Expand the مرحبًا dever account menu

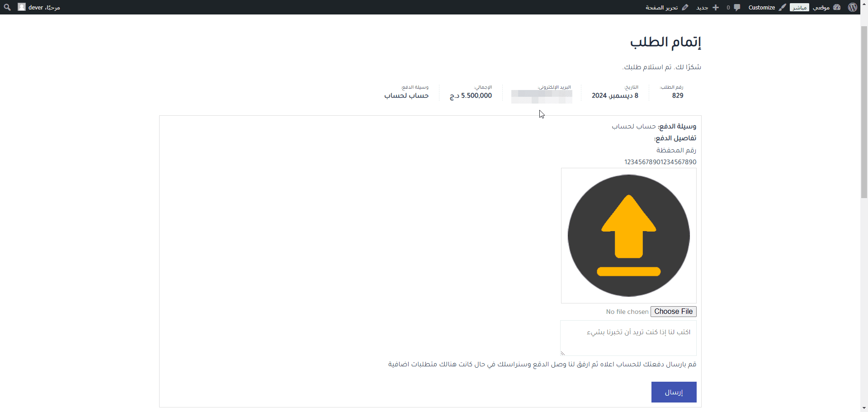tap(44, 7)
